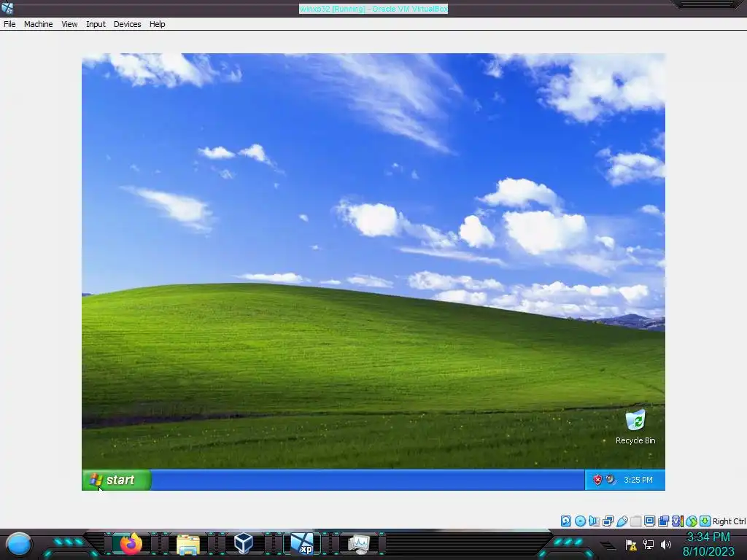The height and width of the screenshot is (560, 747).
Task: Select the winxp32 VM taskbar icon
Action: 302,544
